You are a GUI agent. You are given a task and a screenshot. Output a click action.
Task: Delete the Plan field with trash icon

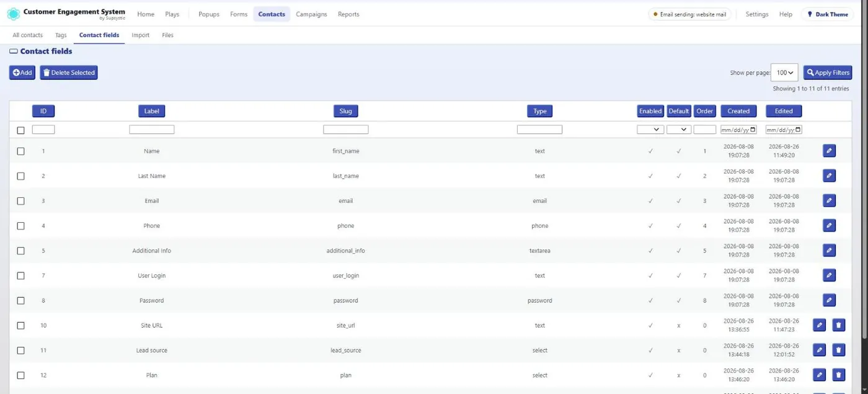coord(838,375)
